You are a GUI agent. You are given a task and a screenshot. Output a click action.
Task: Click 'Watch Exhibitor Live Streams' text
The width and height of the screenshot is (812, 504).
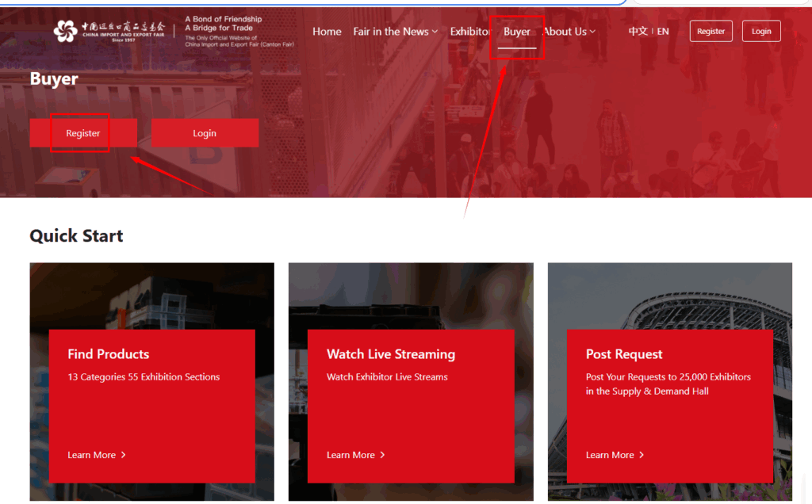[x=387, y=376]
